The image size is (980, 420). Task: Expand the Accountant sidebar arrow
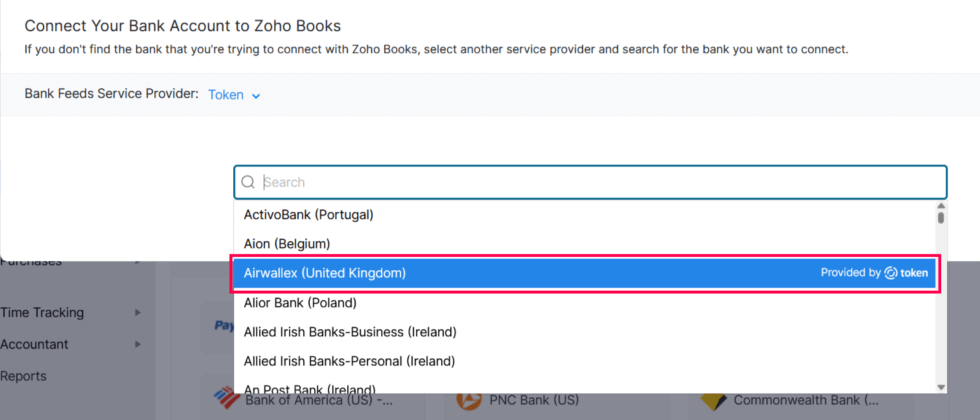pos(138,344)
